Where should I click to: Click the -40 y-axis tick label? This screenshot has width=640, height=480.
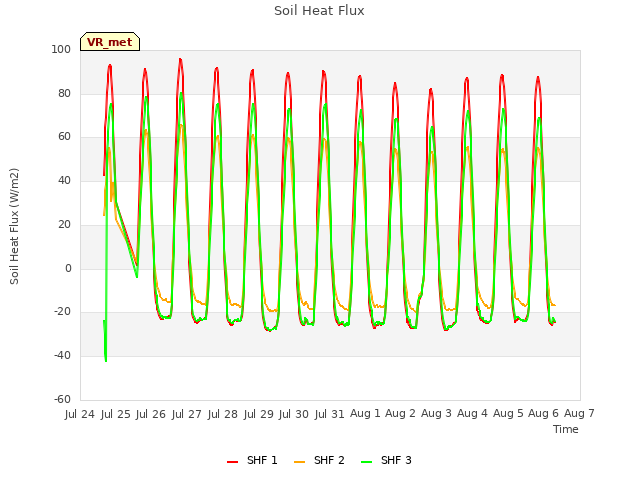62,356
